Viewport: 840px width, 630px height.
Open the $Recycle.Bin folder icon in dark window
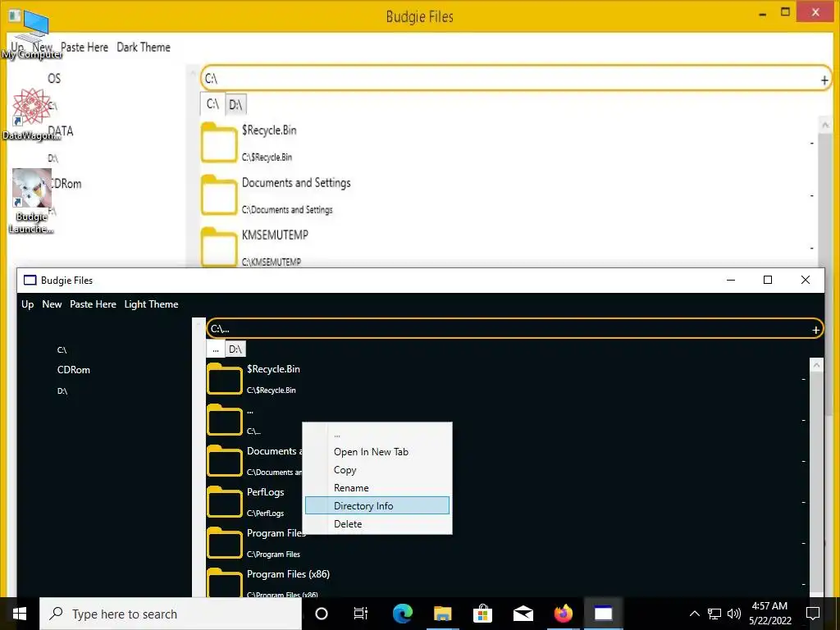[225, 379]
